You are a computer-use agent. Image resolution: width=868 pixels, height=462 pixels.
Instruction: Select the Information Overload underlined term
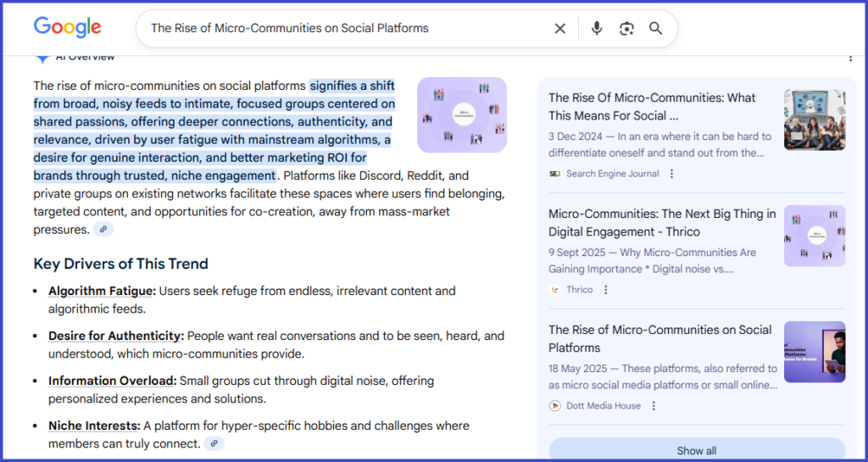[x=112, y=381]
